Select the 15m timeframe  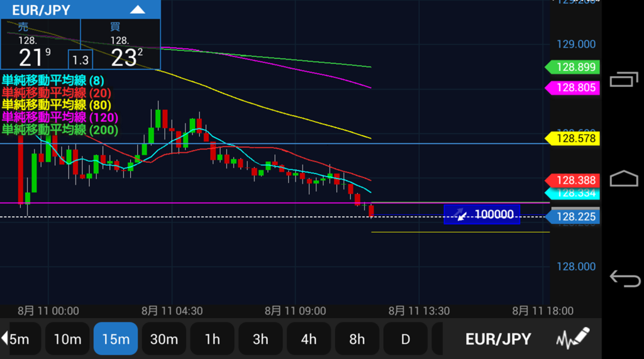116,339
